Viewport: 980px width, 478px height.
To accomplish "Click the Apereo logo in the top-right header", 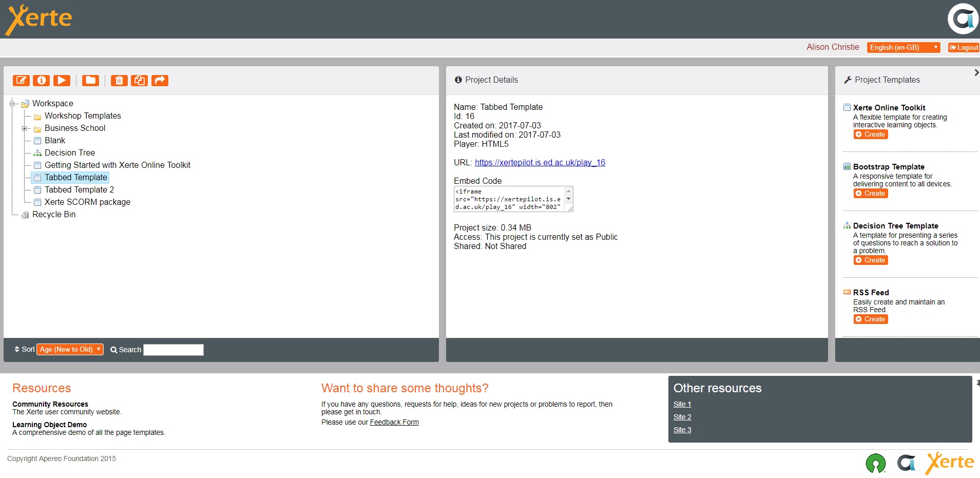I will pyautogui.click(x=963, y=19).
